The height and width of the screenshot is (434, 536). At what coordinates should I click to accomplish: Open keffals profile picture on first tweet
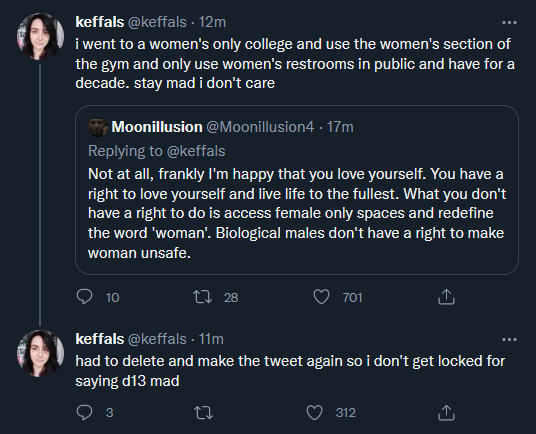(40, 36)
